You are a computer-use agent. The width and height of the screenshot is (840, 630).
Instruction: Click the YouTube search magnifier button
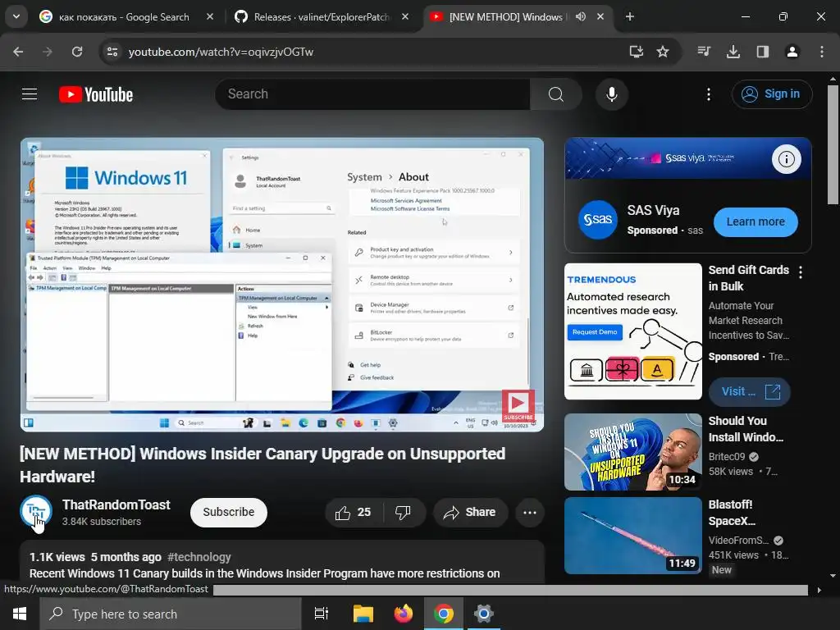555,94
